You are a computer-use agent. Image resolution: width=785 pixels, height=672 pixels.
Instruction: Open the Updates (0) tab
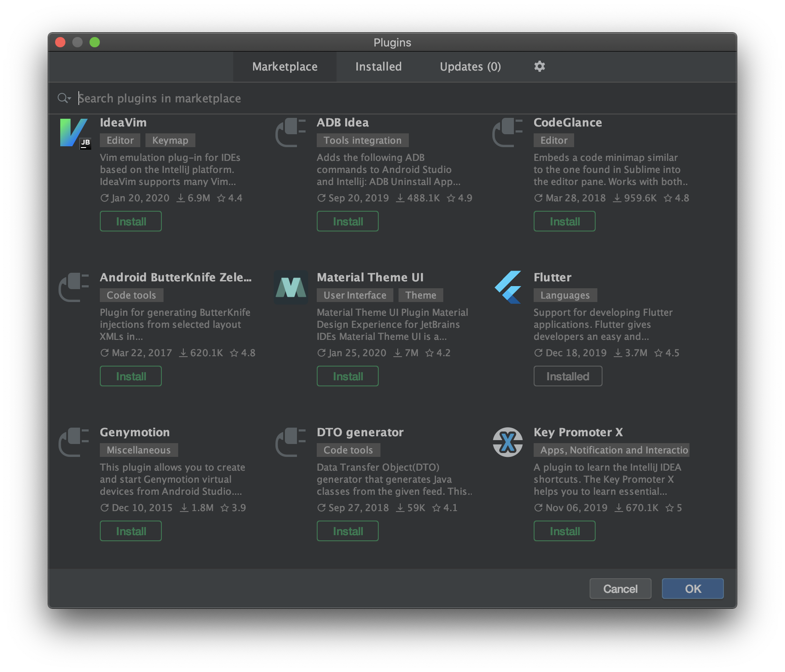point(470,67)
